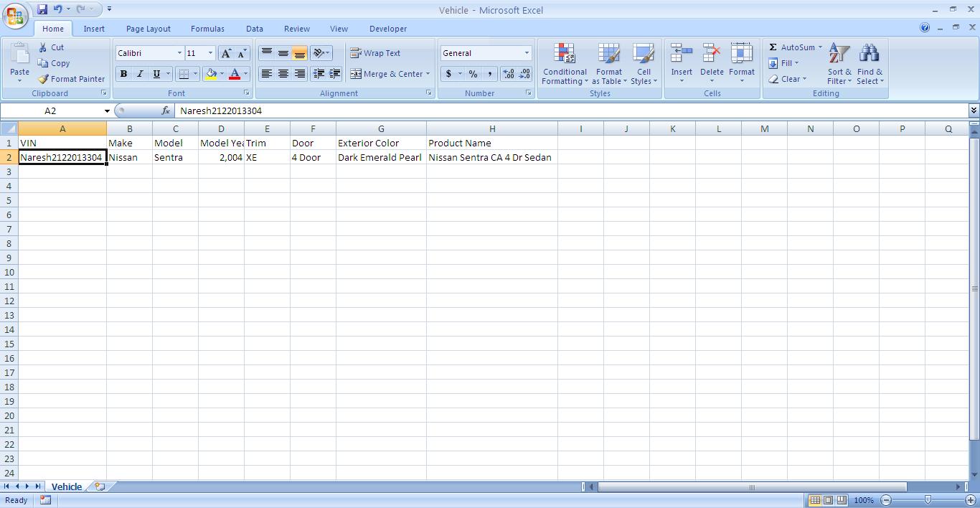
Task: Open the font size dropdown
Action: coord(210,53)
